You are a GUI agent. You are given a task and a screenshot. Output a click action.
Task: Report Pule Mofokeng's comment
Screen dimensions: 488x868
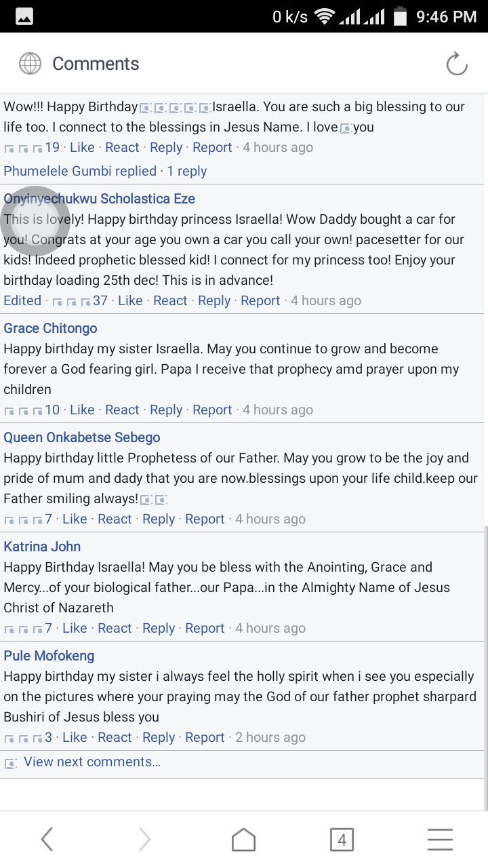point(205,737)
